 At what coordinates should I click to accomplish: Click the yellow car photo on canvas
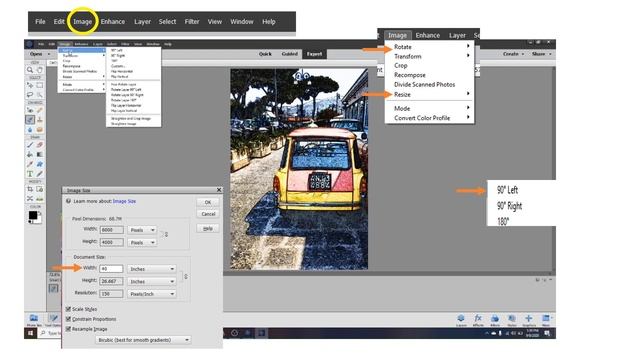click(x=299, y=169)
